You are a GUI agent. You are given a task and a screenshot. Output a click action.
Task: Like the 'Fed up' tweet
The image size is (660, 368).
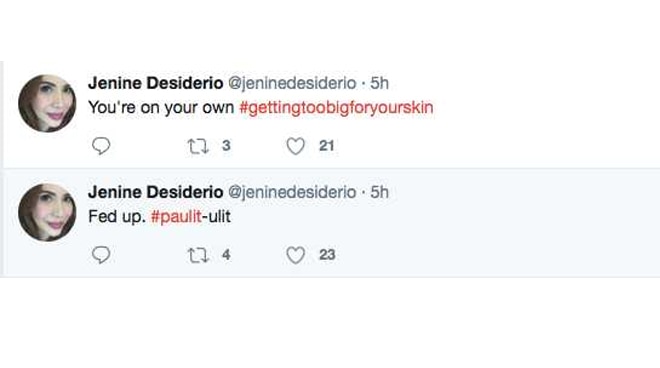[295, 255]
